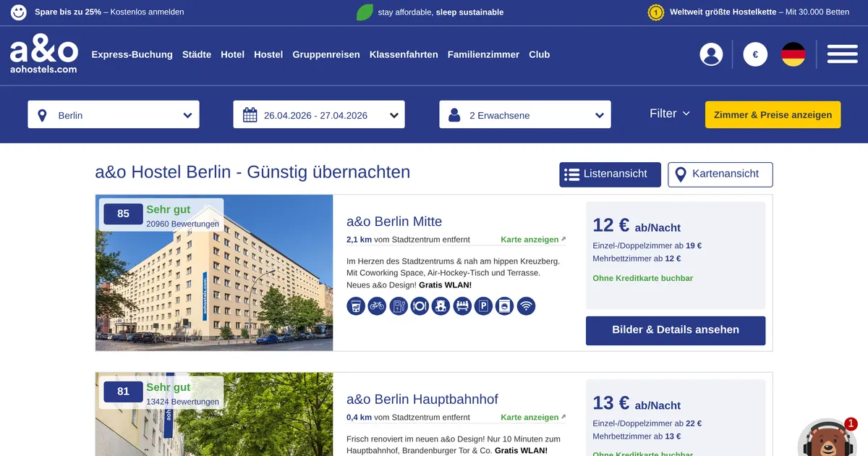Open the Hostel menu item
The image size is (868, 456).
coord(268,54)
